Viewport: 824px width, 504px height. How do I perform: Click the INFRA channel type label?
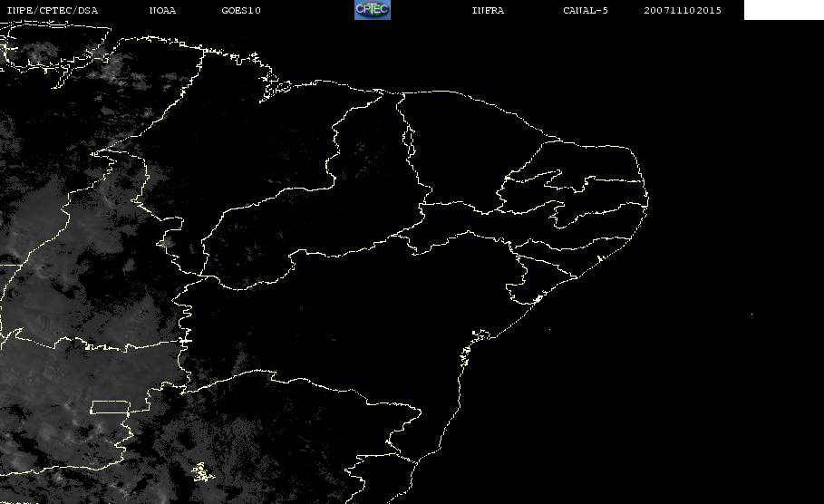point(488,11)
